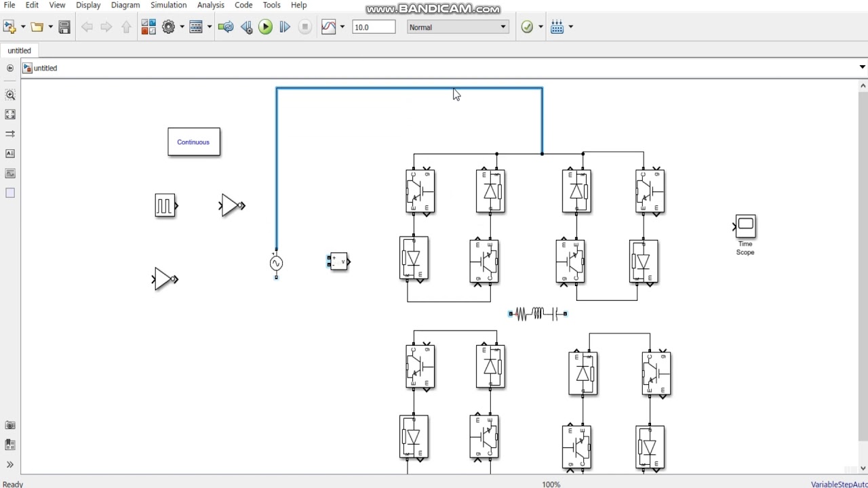This screenshot has width=868, height=488.
Task: Open the simulation mode Normal dropdown
Action: click(458, 27)
